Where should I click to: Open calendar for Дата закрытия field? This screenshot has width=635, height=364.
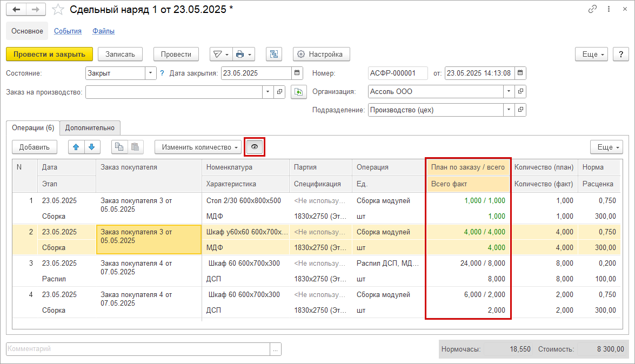click(x=297, y=73)
